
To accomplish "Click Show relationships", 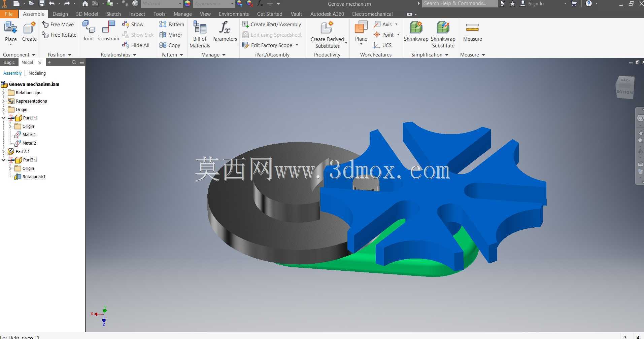I will [x=133, y=24].
